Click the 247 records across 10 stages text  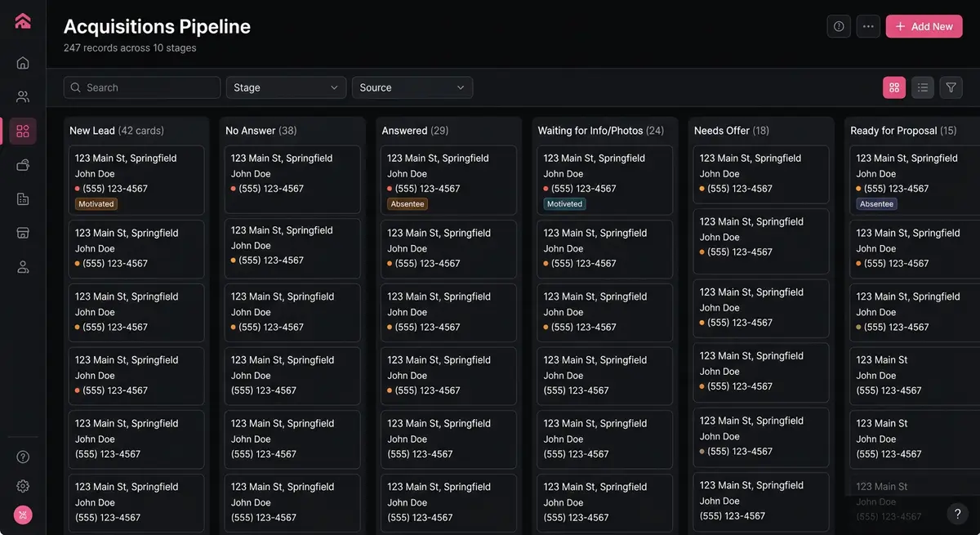(130, 48)
